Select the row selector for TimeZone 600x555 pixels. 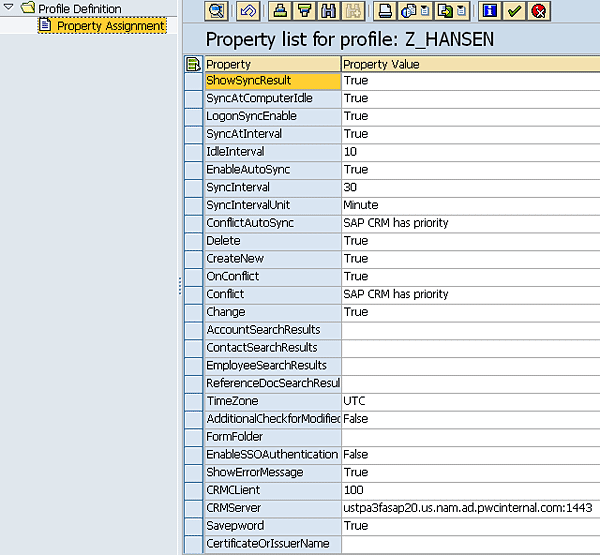tap(193, 402)
